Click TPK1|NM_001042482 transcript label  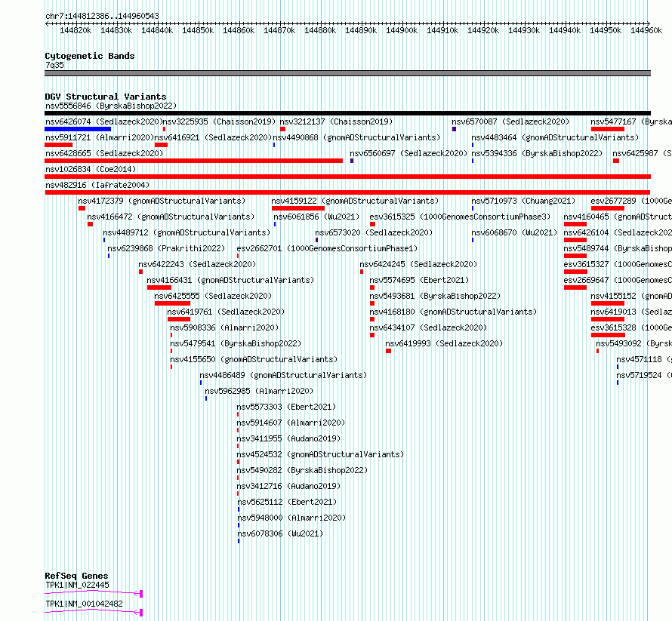tap(84, 604)
